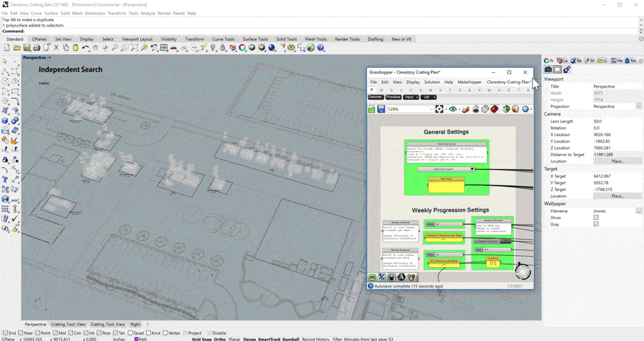The height and width of the screenshot is (341, 644).
Task: Click Grasshopper's sketch pencil icon
Action: (466, 109)
